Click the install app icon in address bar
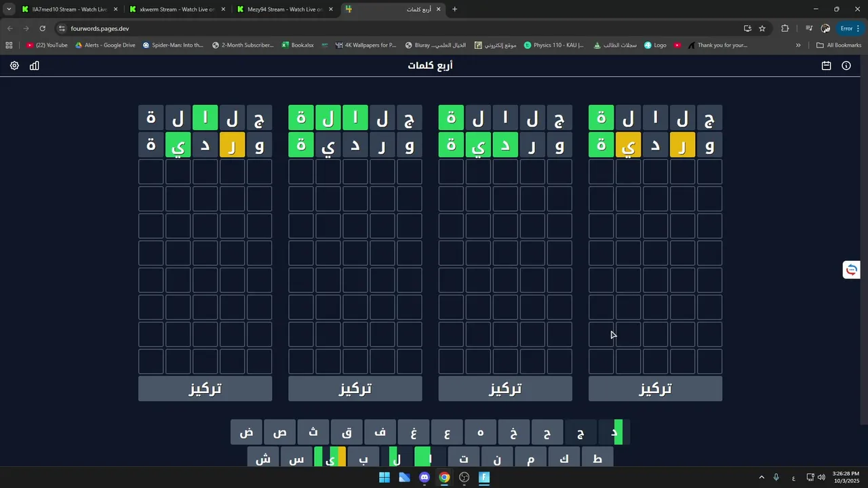 [x=747, y=28]
